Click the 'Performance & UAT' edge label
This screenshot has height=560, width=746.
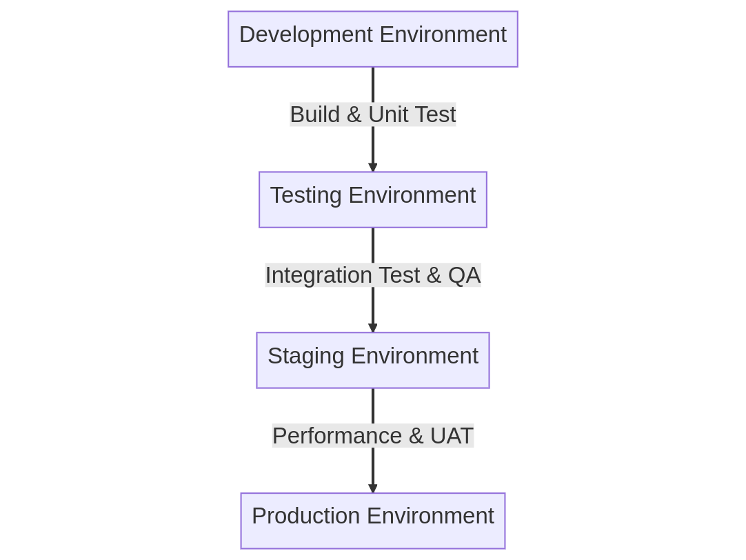[372, 436]
